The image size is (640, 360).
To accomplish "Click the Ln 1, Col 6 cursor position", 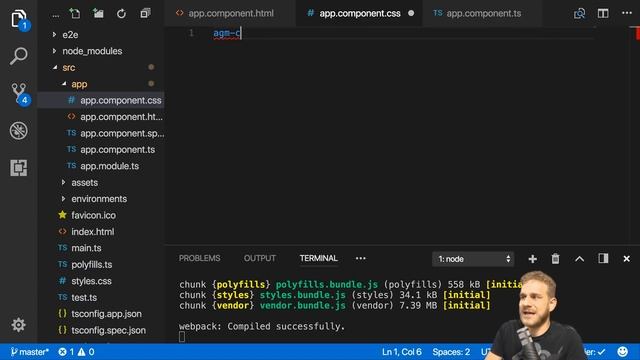I will tap(402, 352).
